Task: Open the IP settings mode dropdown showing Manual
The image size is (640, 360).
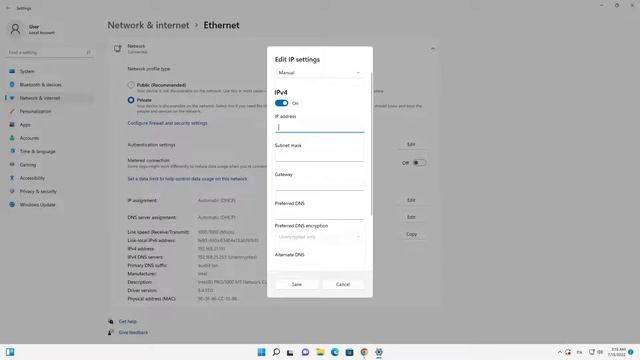Action: coord(319,73)
